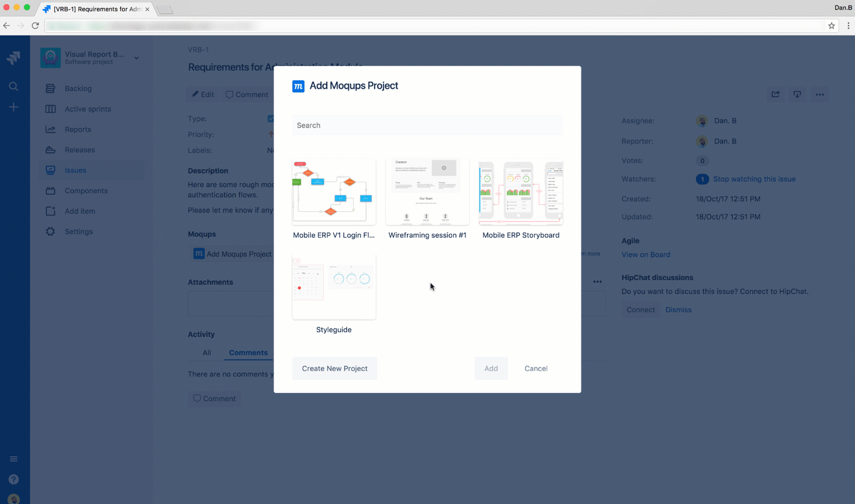Select the Styleguide project thumbnail
This screenshot has height=504, width=855.
coord(333,286)
